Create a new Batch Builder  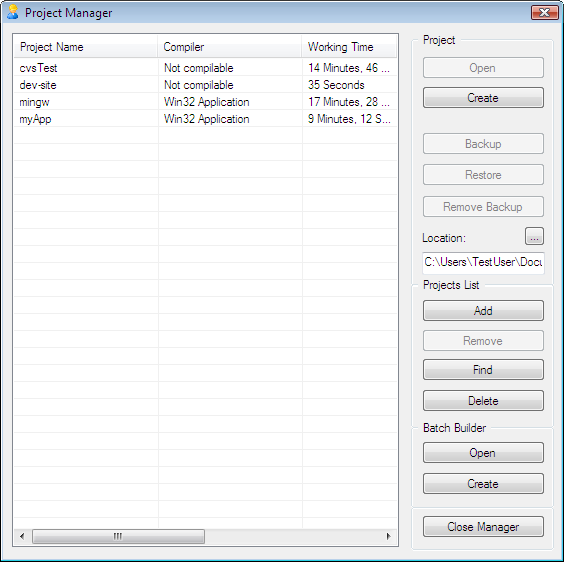click(483, 484)
